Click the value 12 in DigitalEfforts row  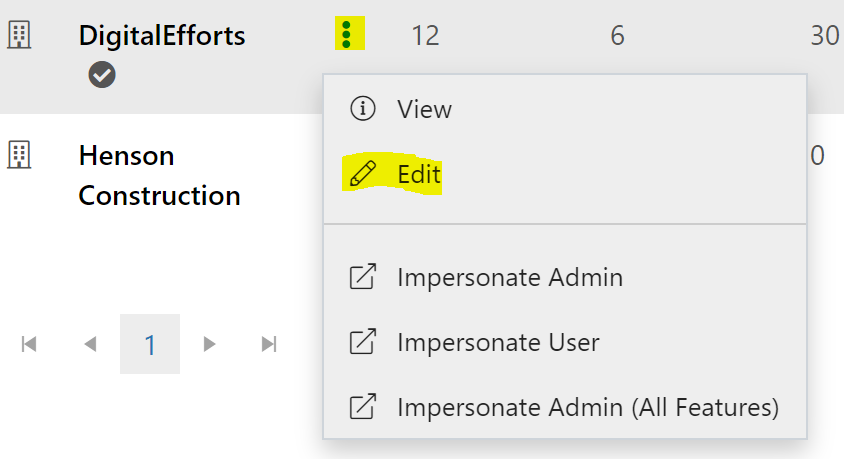[x=425, y=36]
